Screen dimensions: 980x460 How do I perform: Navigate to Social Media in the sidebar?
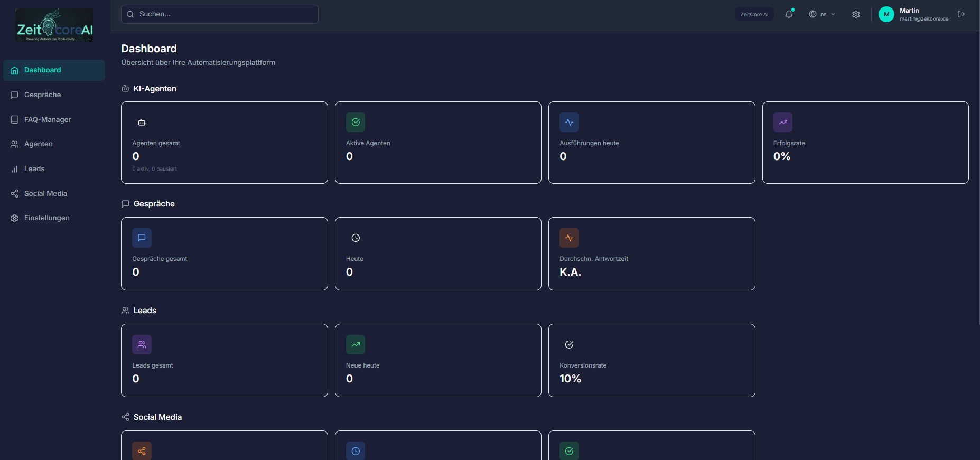[x=45, y=194]
